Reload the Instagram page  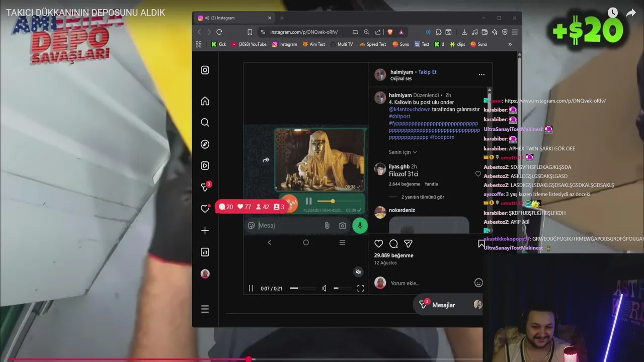219,32
